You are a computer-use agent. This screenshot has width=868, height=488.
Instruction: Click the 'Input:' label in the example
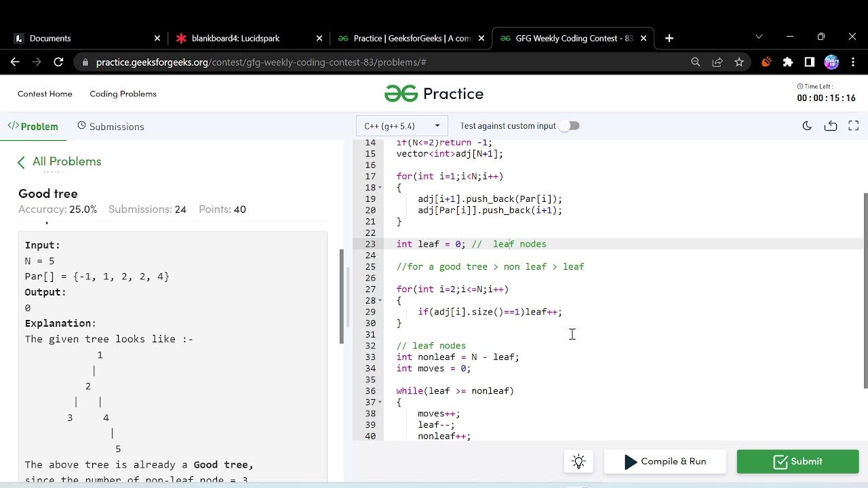tap(43, 245)
